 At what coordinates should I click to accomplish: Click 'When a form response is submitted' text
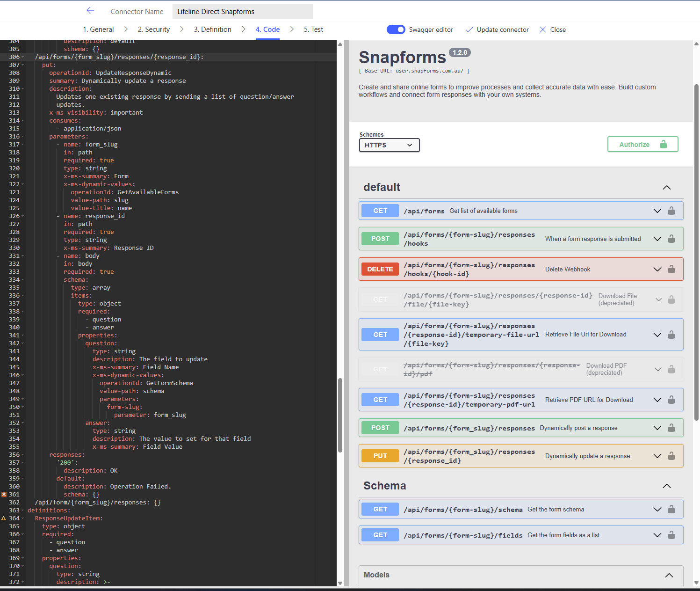(x=593, y=239)
